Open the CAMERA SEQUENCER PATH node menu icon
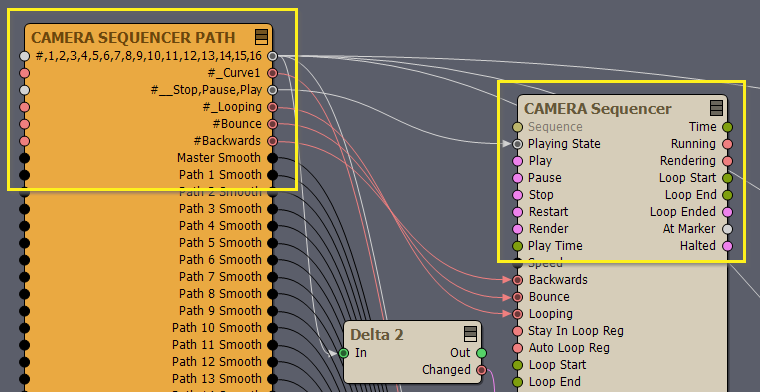 (261, 37)
